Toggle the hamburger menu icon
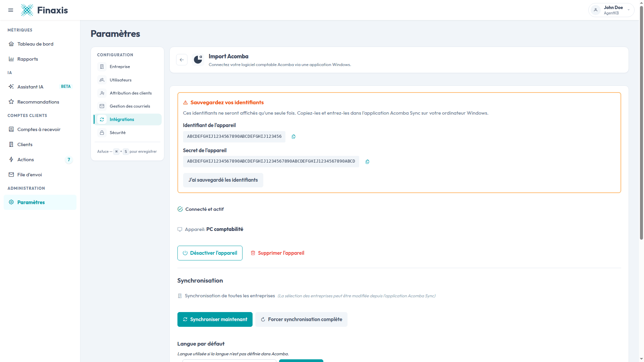 [11, 10]
